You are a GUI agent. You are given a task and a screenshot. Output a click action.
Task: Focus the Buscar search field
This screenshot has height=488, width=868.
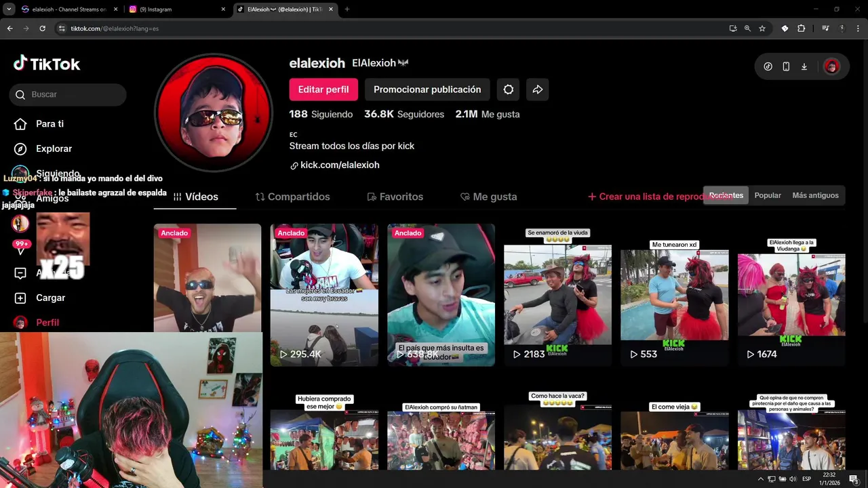point(68,95)
